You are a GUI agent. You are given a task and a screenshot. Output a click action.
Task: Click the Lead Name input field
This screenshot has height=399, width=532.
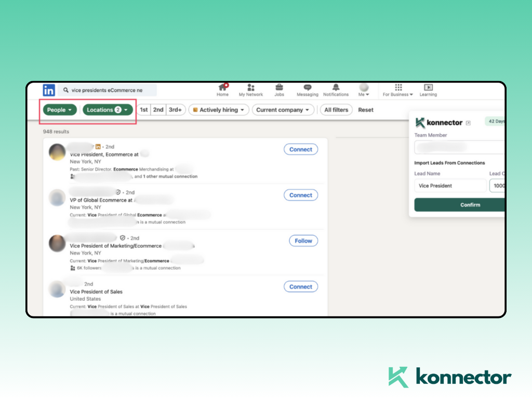click(x=450, y=185)
